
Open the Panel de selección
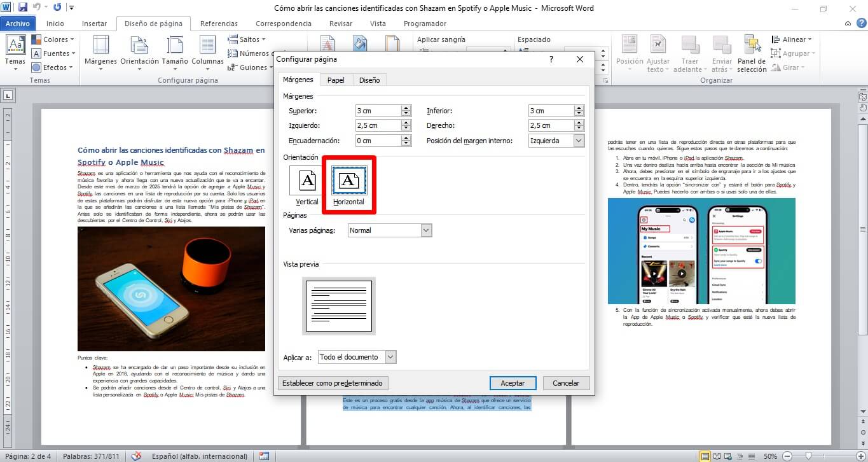pos(752,53)
